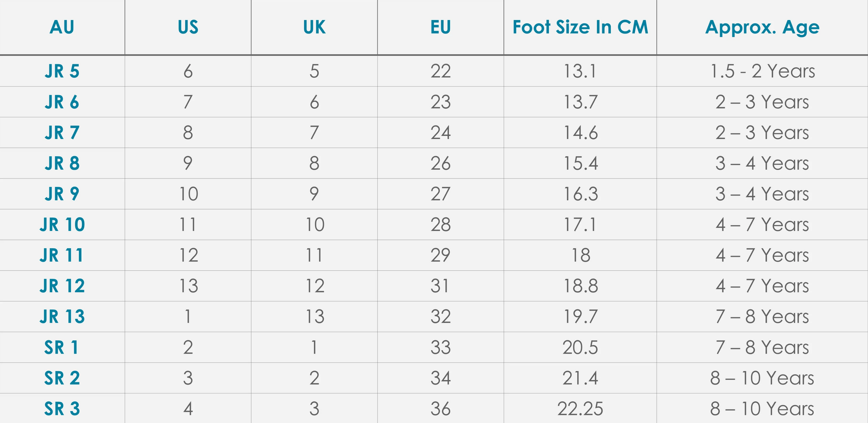Click the JR 8 size label
The image size is (868, 423).
pyautogui.click(x=62, y=163)
